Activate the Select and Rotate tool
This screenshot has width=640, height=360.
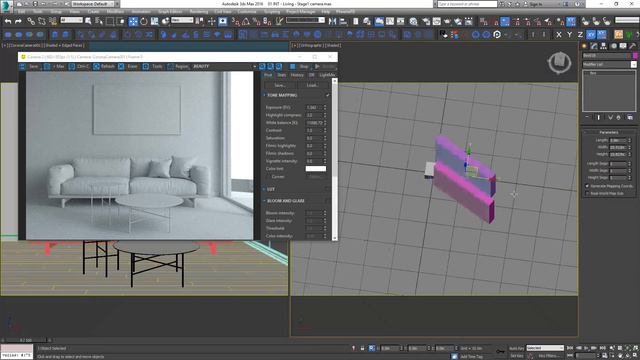[x=144, y=21]
